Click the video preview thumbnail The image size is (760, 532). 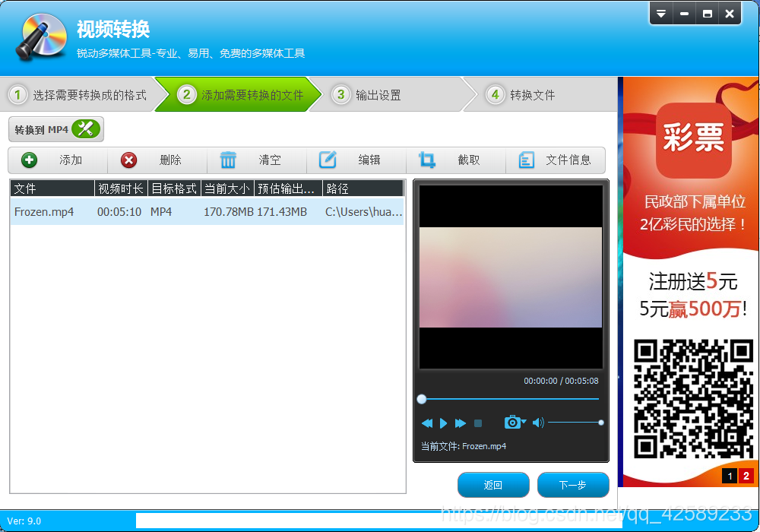point(511,277)
